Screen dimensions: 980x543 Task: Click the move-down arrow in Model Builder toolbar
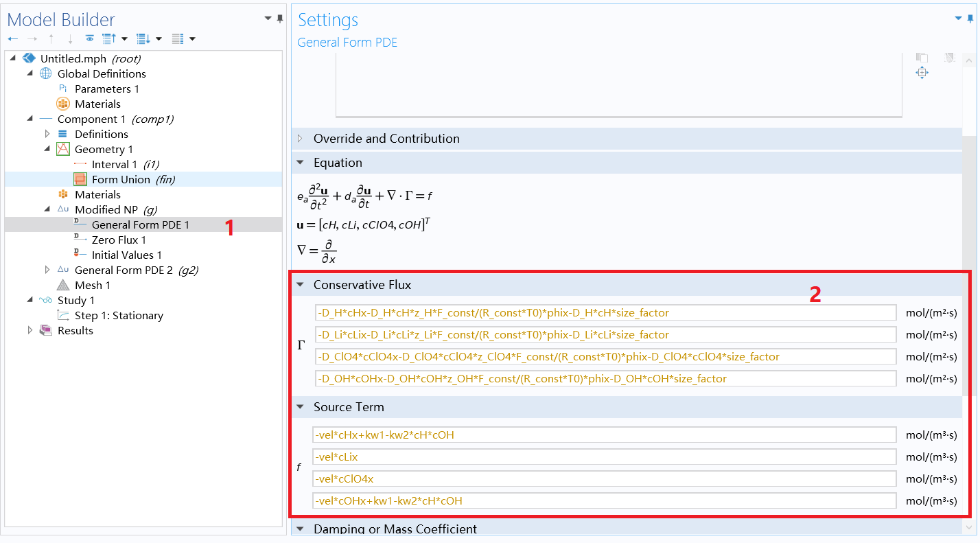click(x=71, y=38)
